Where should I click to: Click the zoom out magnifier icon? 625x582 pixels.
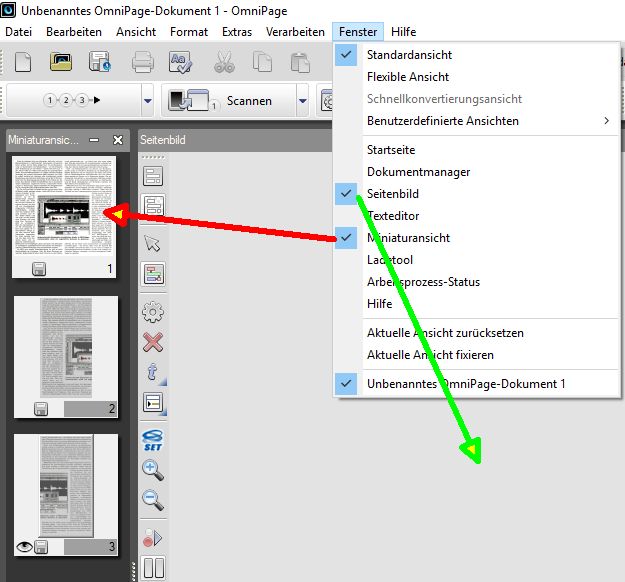(x=153, y=501)
